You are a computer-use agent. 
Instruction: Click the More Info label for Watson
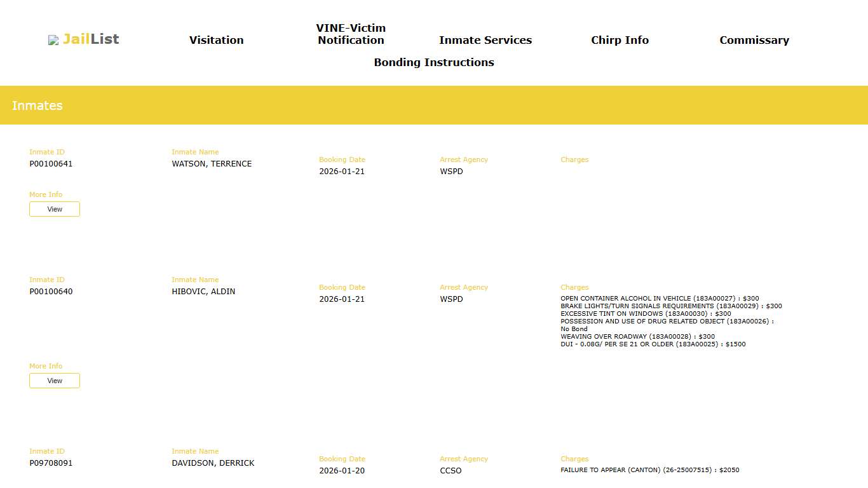46,194
